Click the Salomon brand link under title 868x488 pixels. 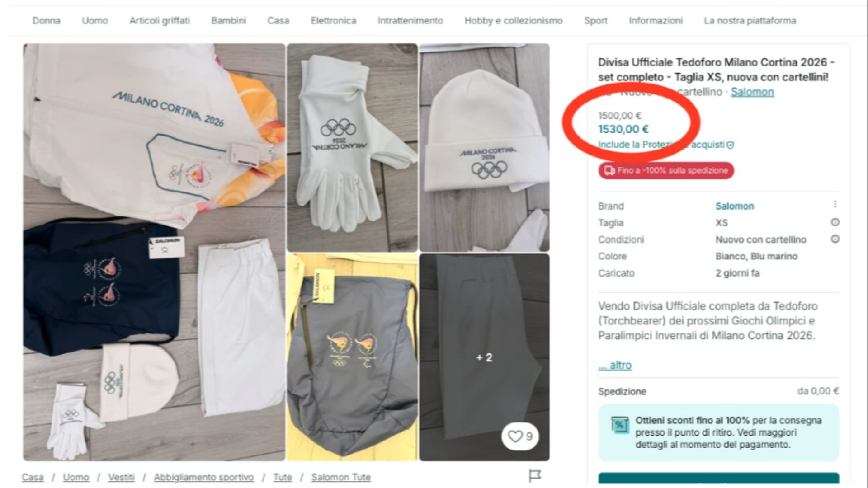[752, 92]
